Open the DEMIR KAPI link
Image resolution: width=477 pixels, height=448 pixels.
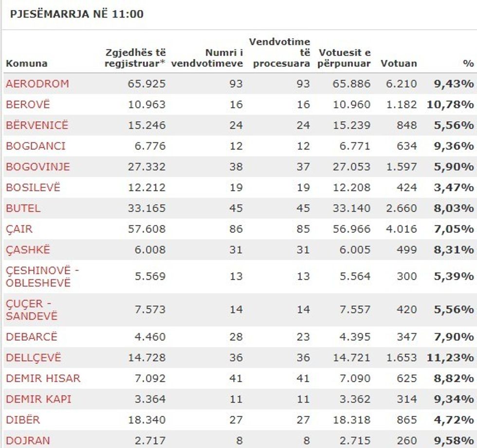pyautogui.click(x=38, y=399)
